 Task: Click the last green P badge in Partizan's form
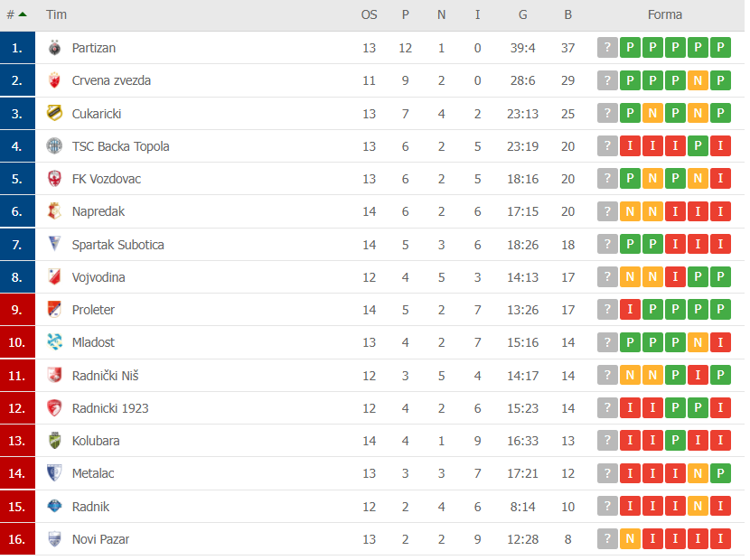pos(720,47)
